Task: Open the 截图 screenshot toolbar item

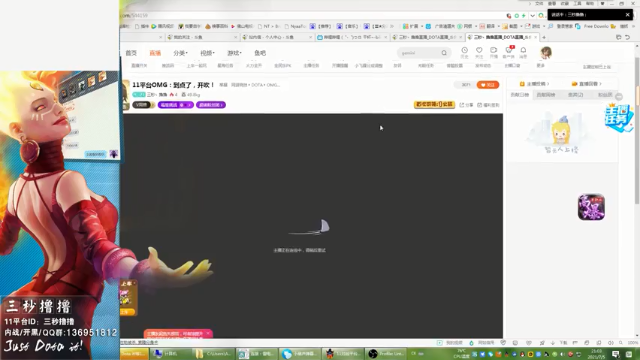Action: [511, 26]
